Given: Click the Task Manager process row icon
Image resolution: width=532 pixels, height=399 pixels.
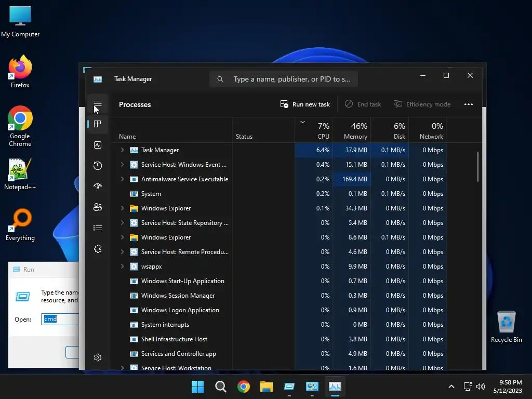Looking at the screenshot, I should click(x=134, y=150).
